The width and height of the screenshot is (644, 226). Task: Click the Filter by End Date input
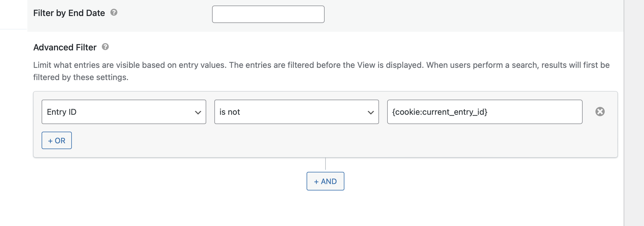click(268, 14)
